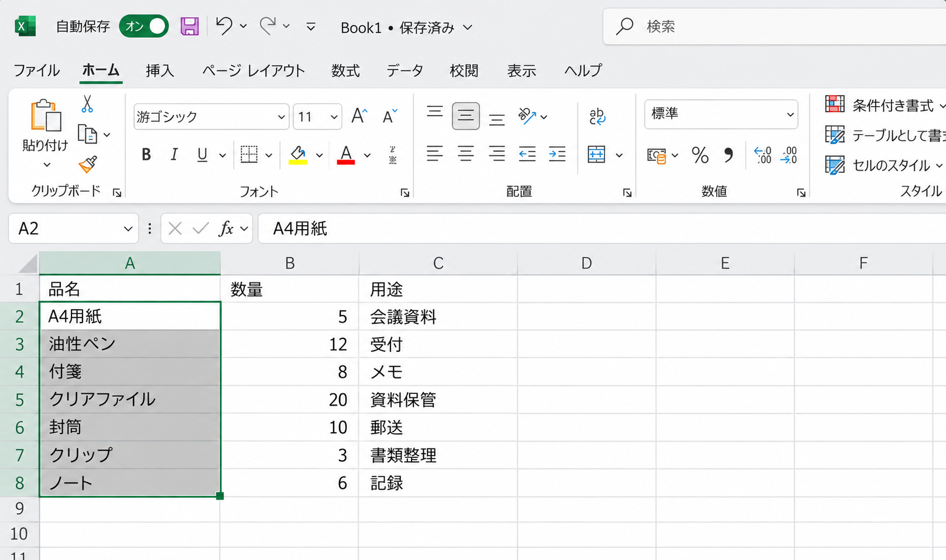946x560 pixels.
Task: Customize the Quick Access Toolbar
Action: click(311, 27)
